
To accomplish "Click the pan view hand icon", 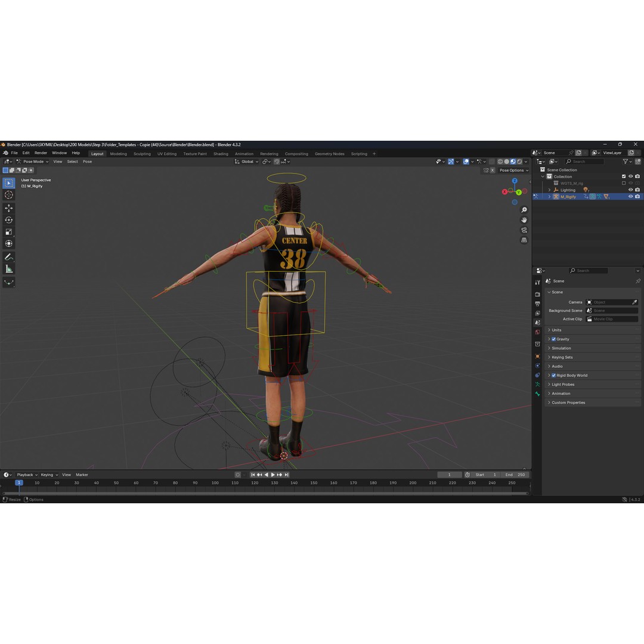I will (x=524, y=219).
